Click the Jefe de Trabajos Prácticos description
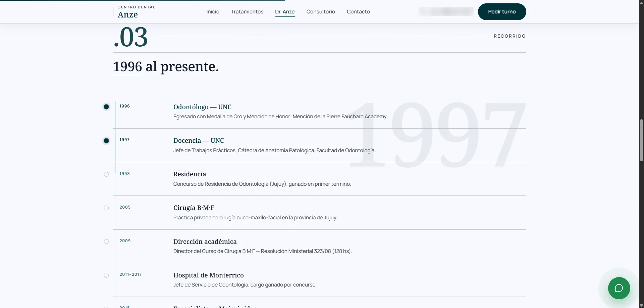644x308 pixels. (x=274, y=150)
